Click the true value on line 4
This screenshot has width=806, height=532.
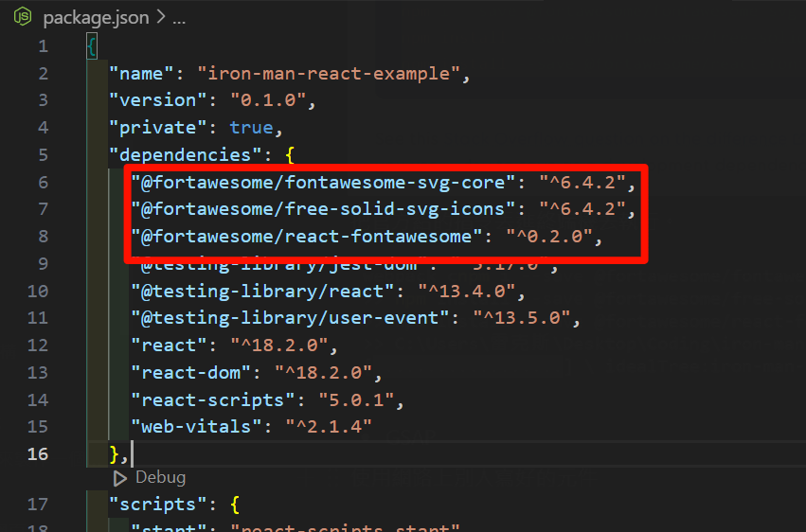(x=251, y=128)
